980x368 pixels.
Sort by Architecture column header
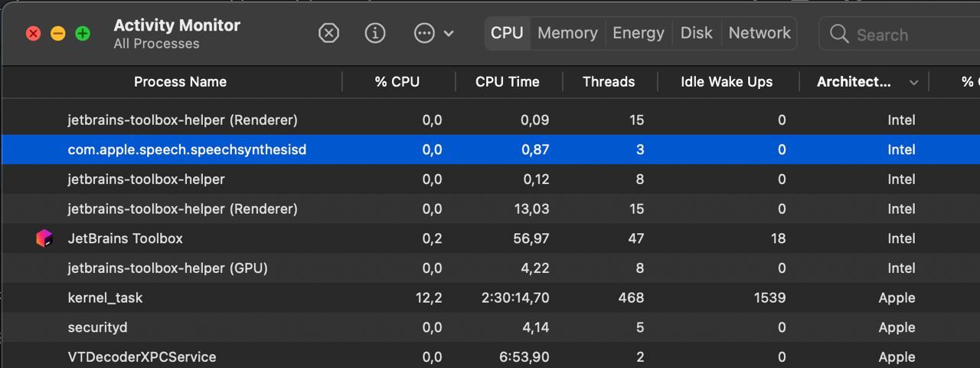tap(854, 82)
